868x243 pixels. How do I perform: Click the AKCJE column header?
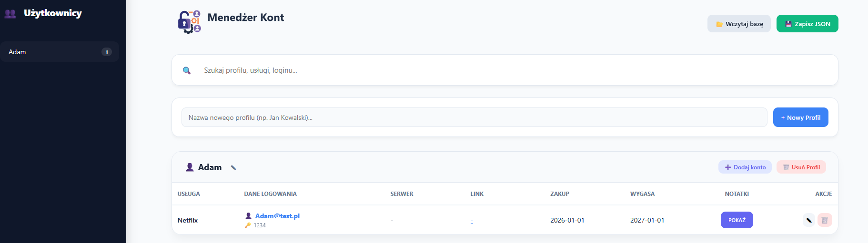tap(823, 194)
